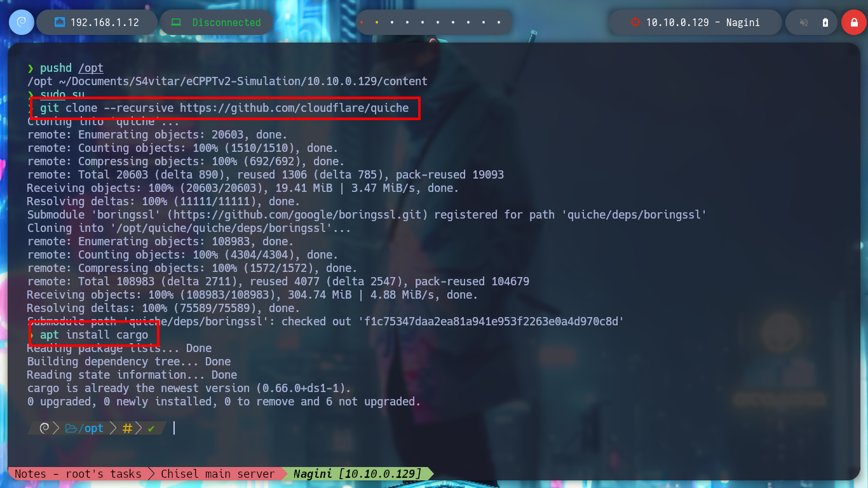Screen dimensions: 868x488
Task: Select the Nagini [10.10.0.129] tab
Action: [x=358, y=474]
